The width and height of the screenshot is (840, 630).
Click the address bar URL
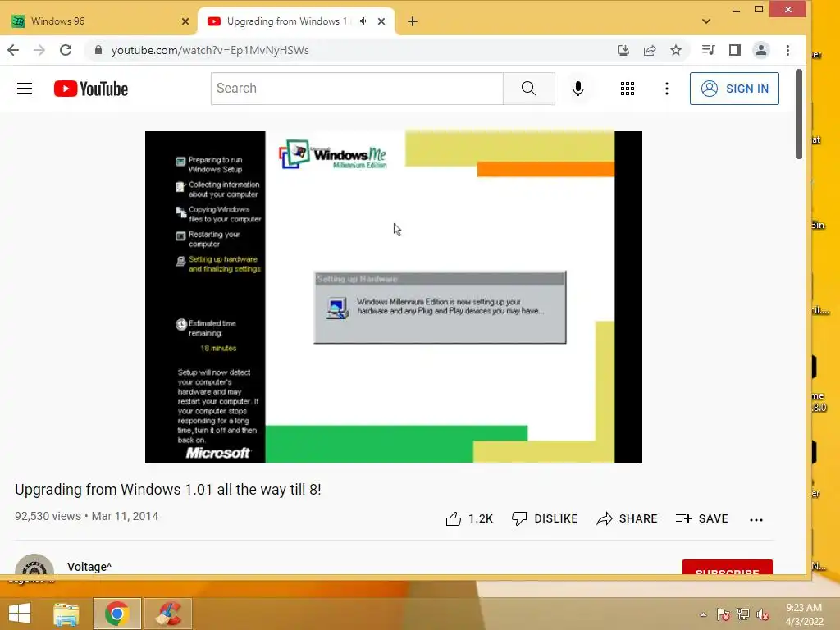(x=210, y=50)
